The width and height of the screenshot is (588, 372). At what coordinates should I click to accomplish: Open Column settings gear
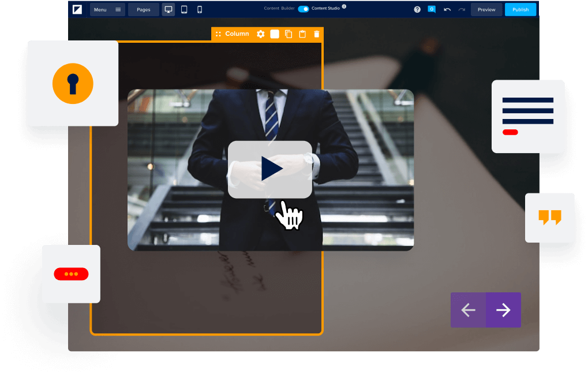[261, 34]
